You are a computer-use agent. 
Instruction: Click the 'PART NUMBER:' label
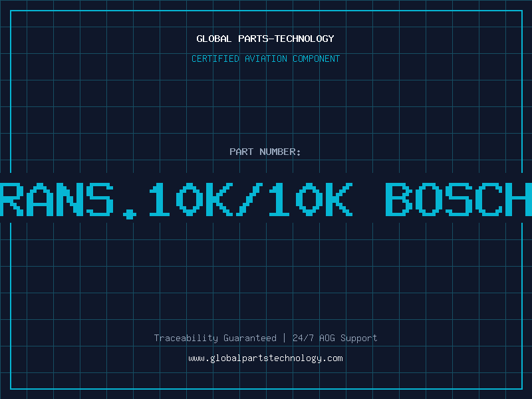pyautogui.click(x=265, y=152)
